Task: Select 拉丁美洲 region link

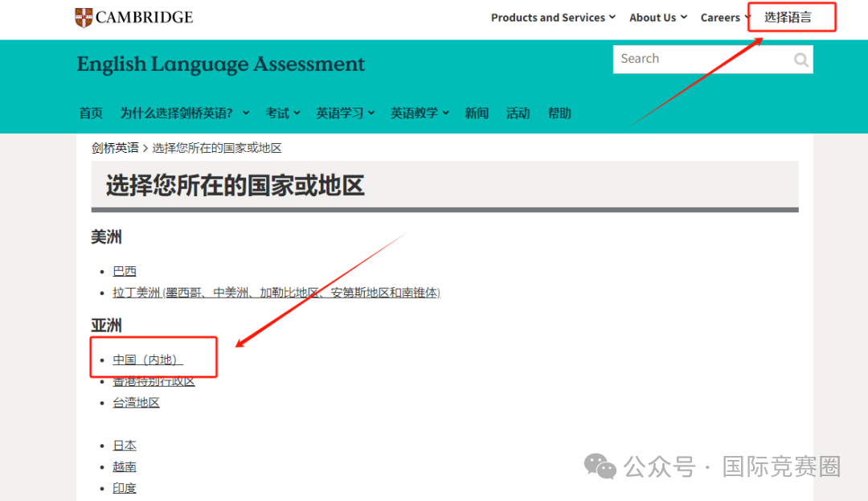Action: tap(276, 292)
